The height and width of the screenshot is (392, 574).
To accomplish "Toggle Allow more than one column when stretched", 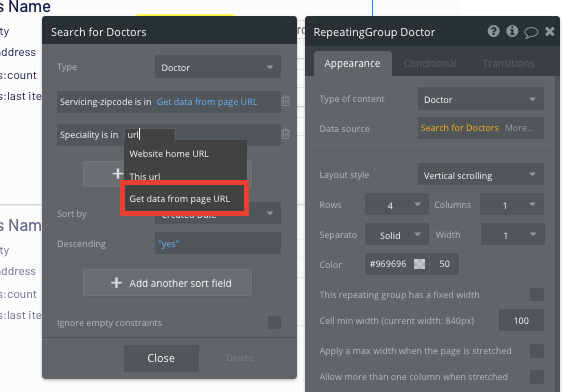I will [x=537, y=377].
